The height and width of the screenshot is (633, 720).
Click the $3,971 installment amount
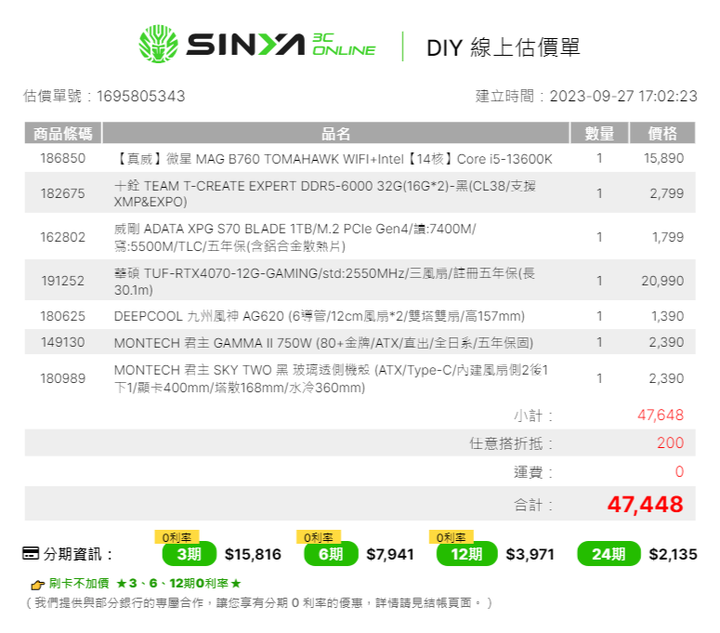(x=530, y=554)
